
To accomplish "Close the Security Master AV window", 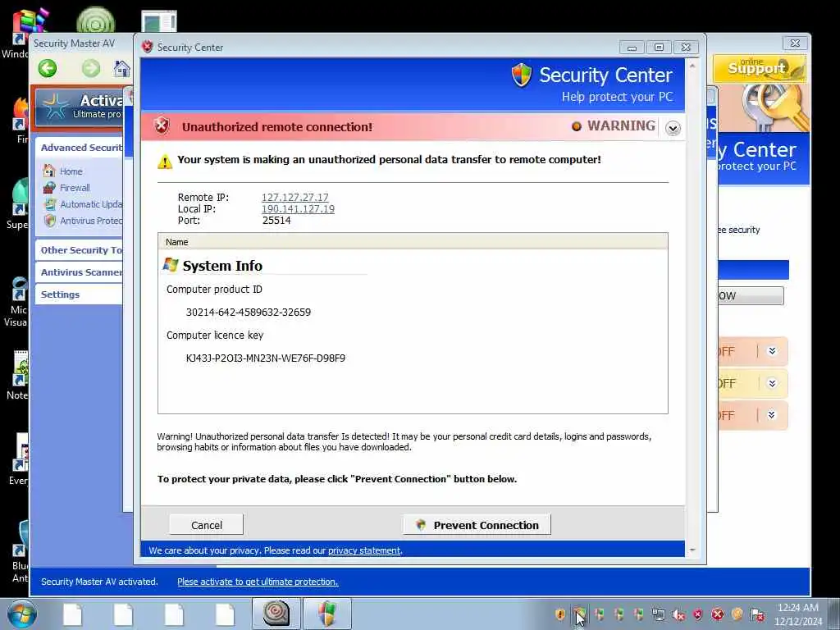I will (795, 43).
